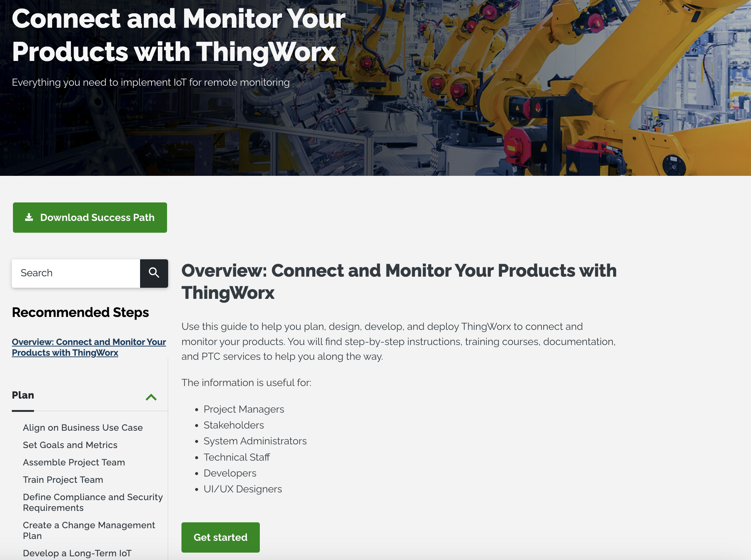Open Align on Business Use Case step
751x560 pixels.
83,428
